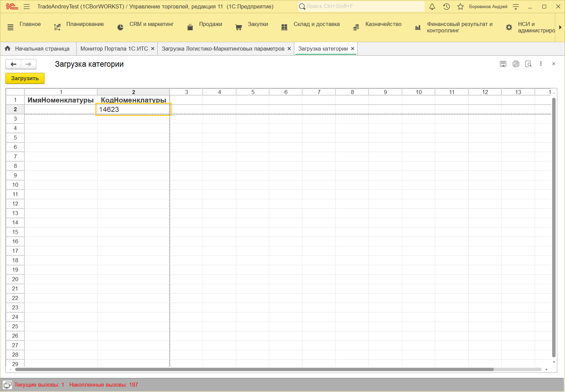
Task: Close the Загрузка Логистико-Маркетинговых параметров tab
Action: [289, 49]
